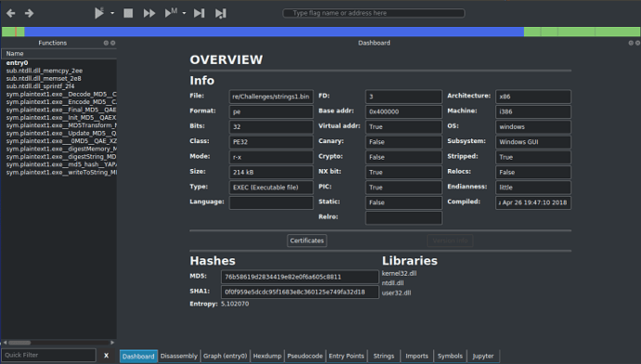Click the right arrow of the functions scrollbar
Screen dimensions: 641x364
(112, 343)
